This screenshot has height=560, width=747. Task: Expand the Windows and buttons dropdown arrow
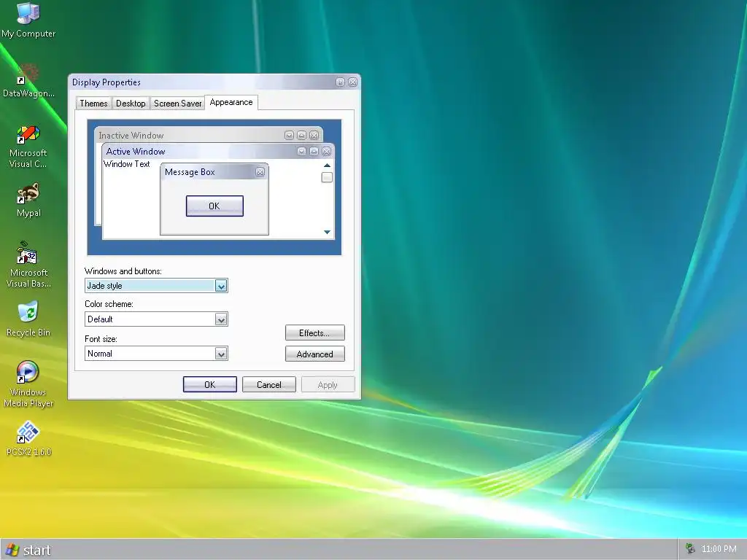click(x=220, y=286)
